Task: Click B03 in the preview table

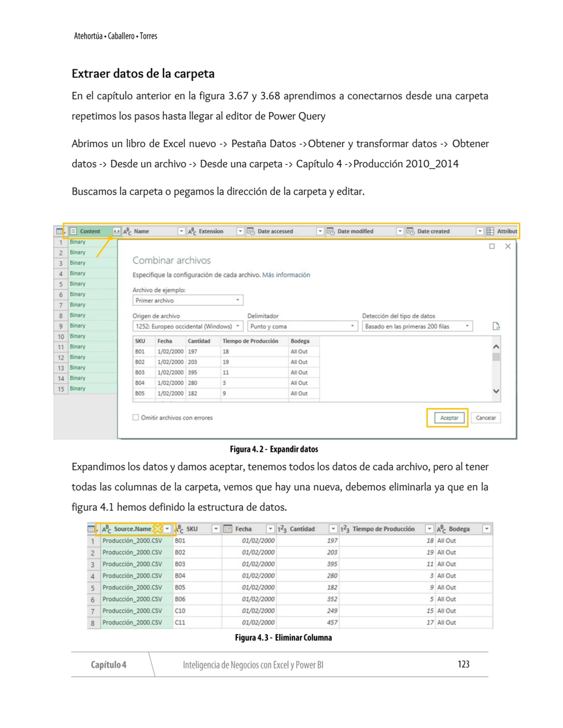Action: tap(140, 372)
